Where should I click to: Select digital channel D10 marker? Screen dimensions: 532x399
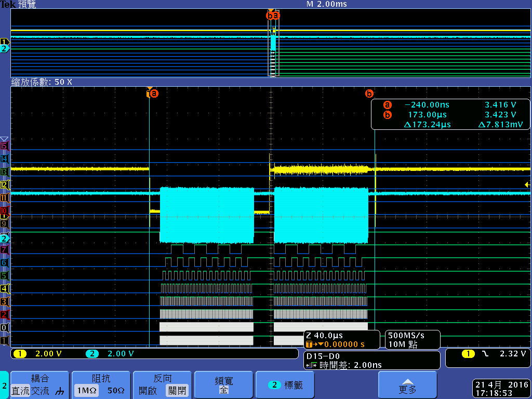point(4,211)
